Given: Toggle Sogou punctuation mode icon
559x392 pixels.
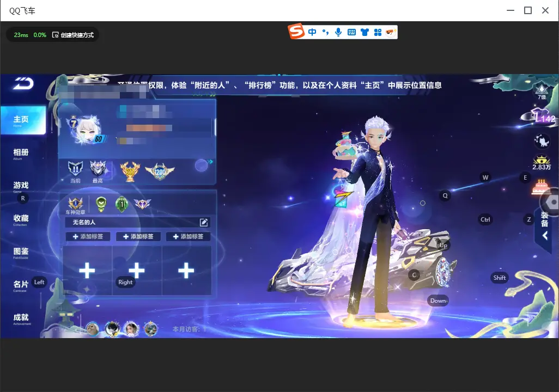Looking at the screenshot, I should coord(325,32).
